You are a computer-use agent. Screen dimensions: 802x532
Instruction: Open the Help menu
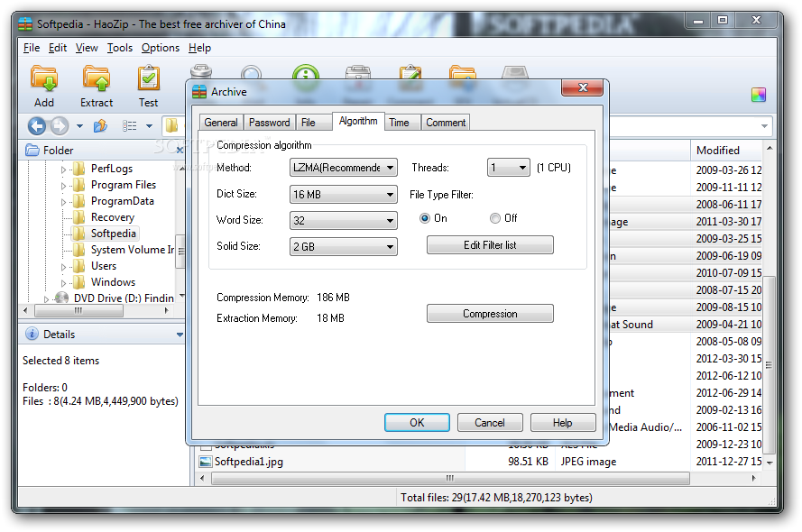coord(199,48)
